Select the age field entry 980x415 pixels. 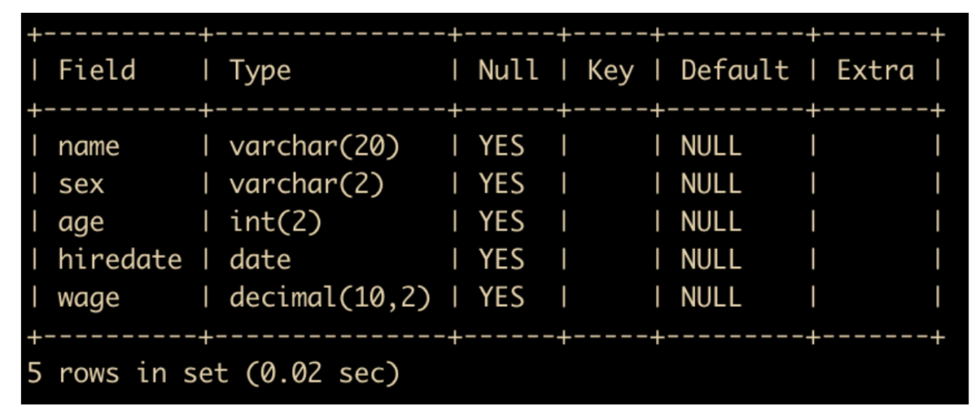[82, 223]
